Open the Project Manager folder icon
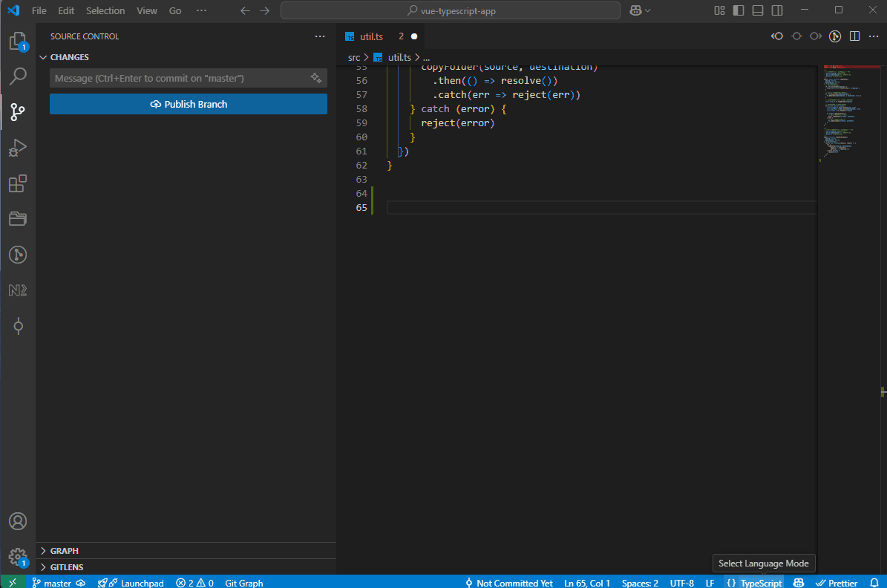This screenshot has width=887, height=588. coord(18,219)
